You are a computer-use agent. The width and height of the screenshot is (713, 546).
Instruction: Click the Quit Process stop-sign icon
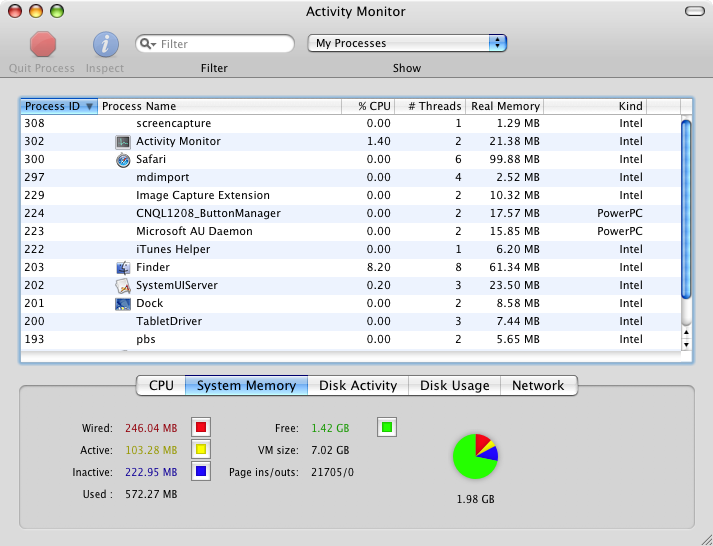coord(43,44)
